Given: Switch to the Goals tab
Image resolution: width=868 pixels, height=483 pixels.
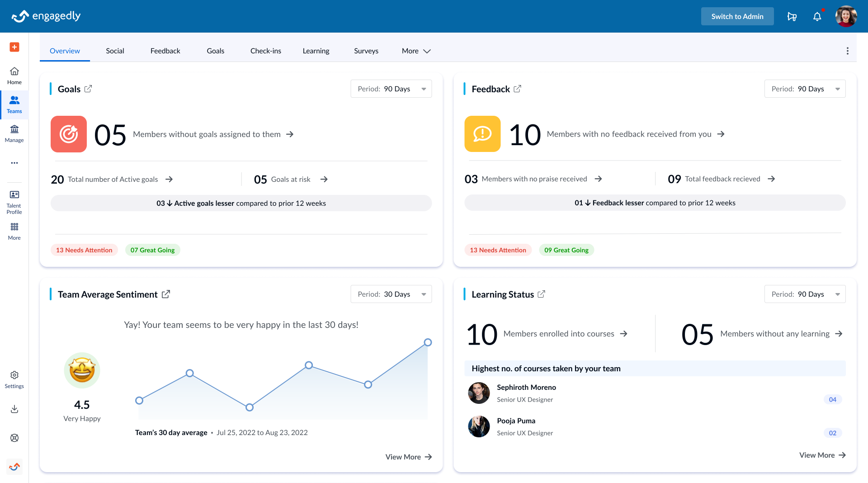Looking at the screenshot, I should coord(215,51).
